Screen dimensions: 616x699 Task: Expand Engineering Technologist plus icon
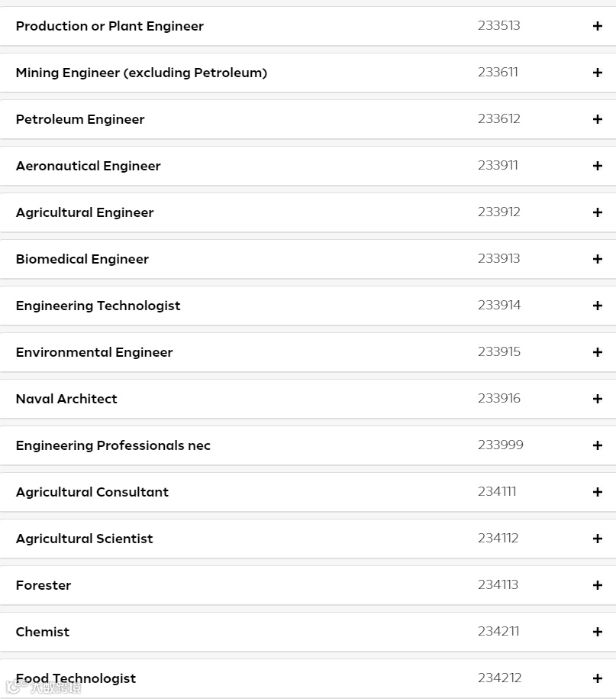pos(597,306)
